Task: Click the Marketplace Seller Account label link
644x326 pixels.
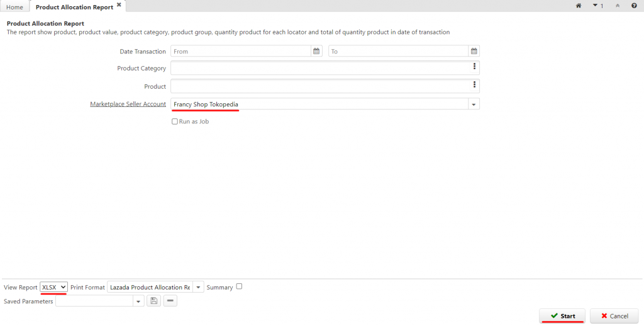Action: [x=128, y=104]
